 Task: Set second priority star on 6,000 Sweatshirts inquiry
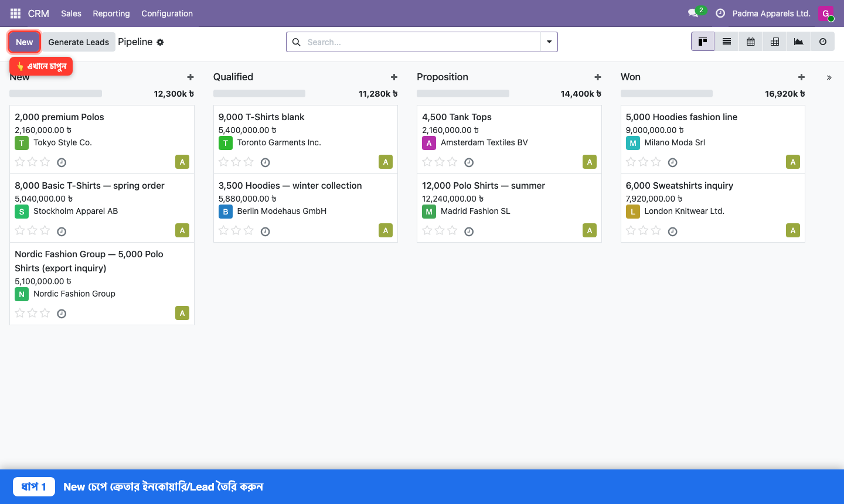click(x=644, y=230)
